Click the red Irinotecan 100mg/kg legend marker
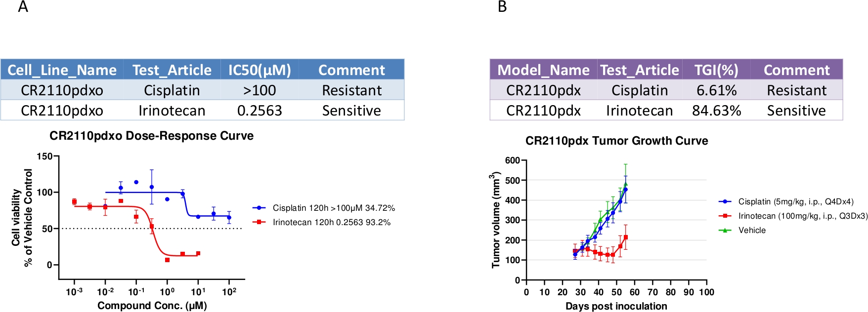 pos(725,216)
